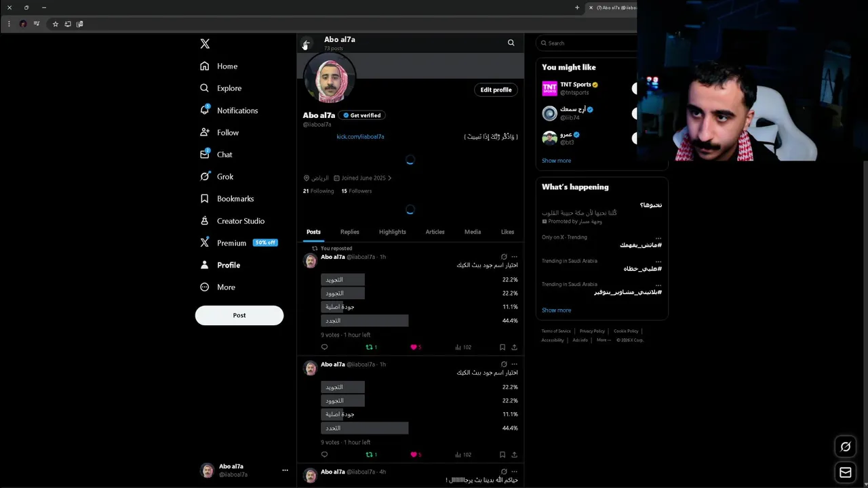This screenshot has height=488, width=868.
Task: Toggle like on the reposted poll post
Action: click(x=416, y=347)
